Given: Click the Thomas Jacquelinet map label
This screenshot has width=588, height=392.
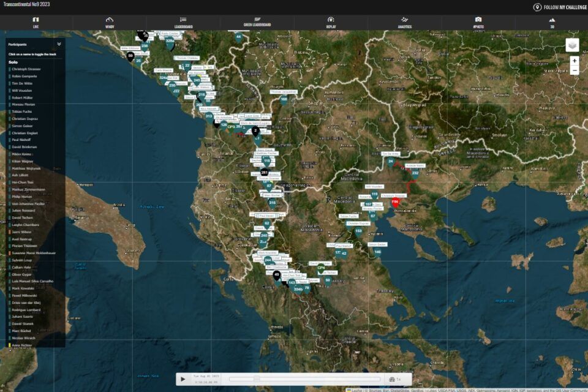Looking at the screenshot, I should coord(284,92).
